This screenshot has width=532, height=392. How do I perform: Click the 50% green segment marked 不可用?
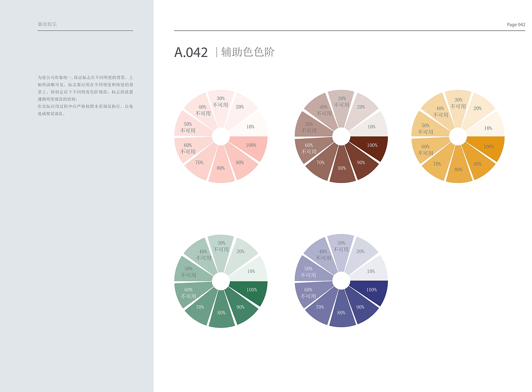pyautogui.click(x=188, y=272)
